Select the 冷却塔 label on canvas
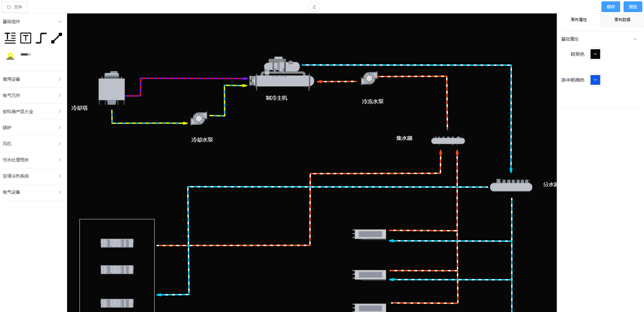This screenshot has height=312, width=644. tap(79, 108)
